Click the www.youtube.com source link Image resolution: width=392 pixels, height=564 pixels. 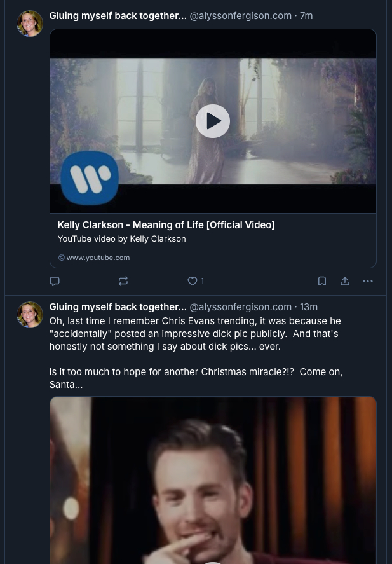(x=98, y=258)
